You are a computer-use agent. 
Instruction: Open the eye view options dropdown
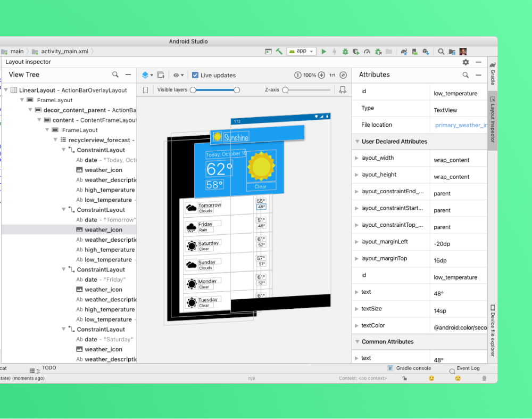point(179,76)
